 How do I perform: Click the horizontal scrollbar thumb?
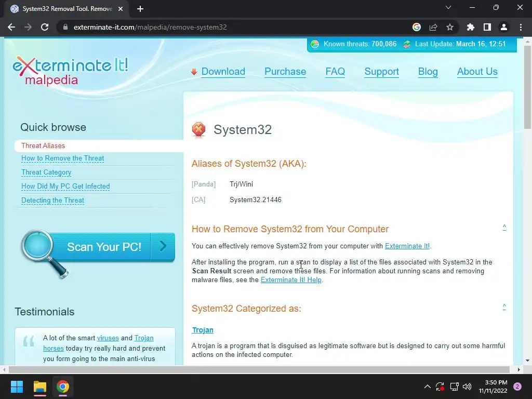(259, 369)
